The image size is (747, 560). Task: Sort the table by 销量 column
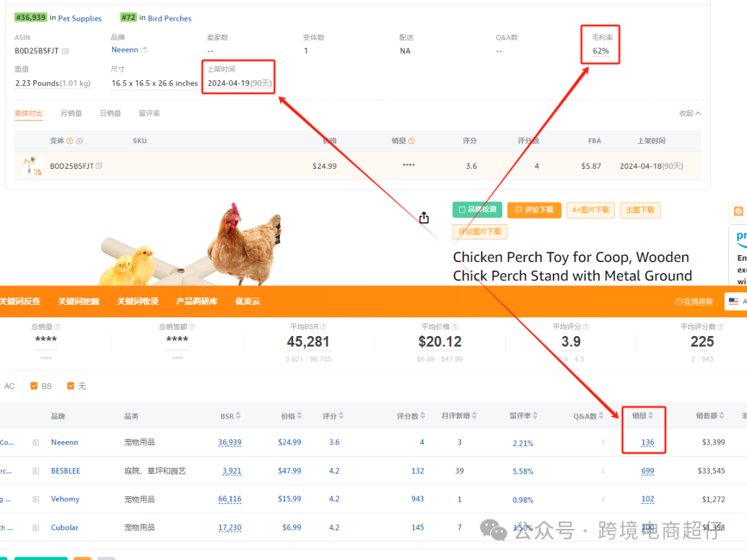click(x=643, y=416)
